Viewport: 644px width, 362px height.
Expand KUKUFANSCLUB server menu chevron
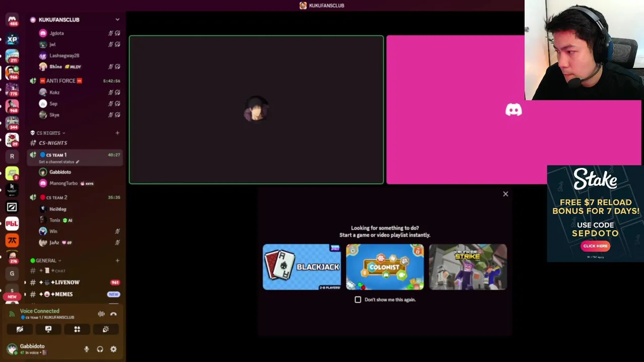[117, 20]
